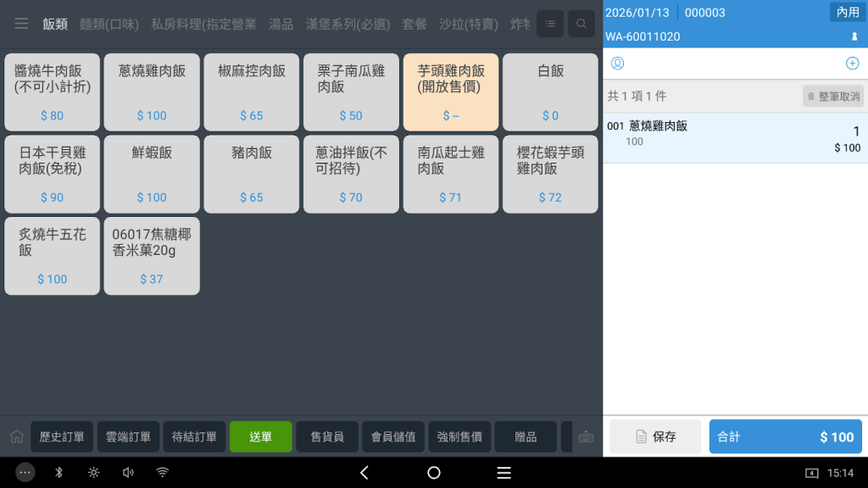Click the member profile icon

click(x=617, y=64)
